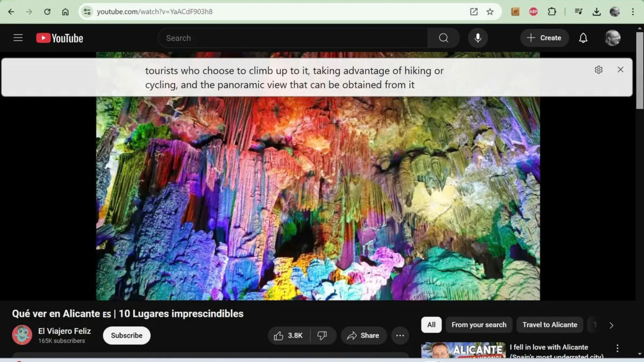Screen dimensions: 644x362
Task: Bookmark this page with star icon
Action: 490,12
